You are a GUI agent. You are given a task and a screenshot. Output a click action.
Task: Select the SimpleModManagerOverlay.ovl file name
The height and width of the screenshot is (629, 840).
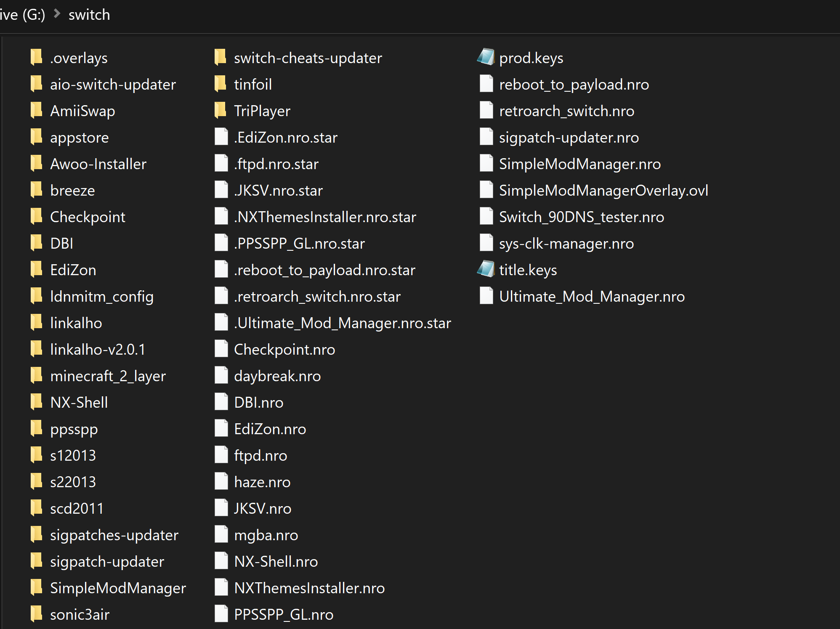point(604,191)
